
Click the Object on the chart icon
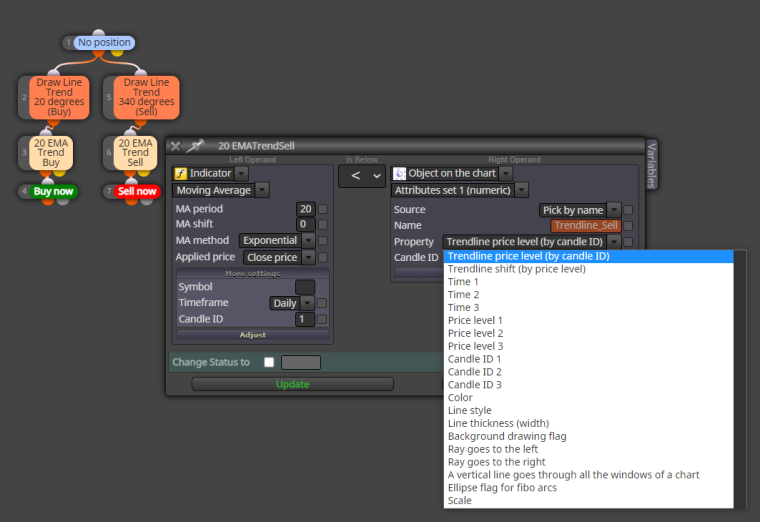click(399, 174)
